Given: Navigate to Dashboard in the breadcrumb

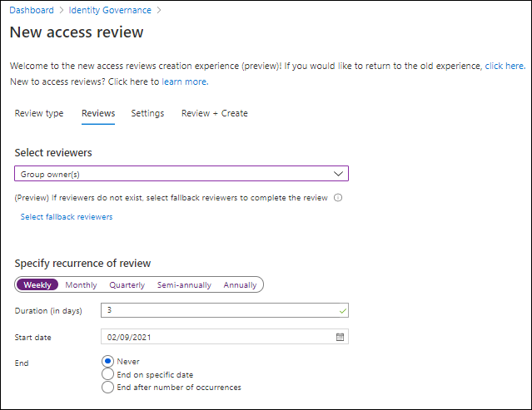Looking at the screenshot, I should click(32, 10).
